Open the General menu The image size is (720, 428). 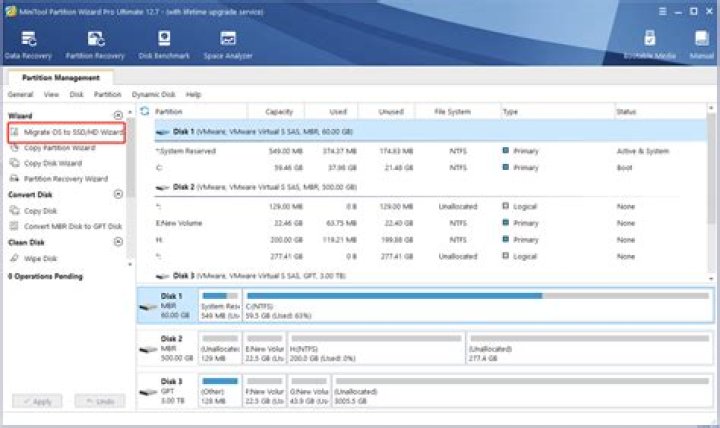coord(20,94)
